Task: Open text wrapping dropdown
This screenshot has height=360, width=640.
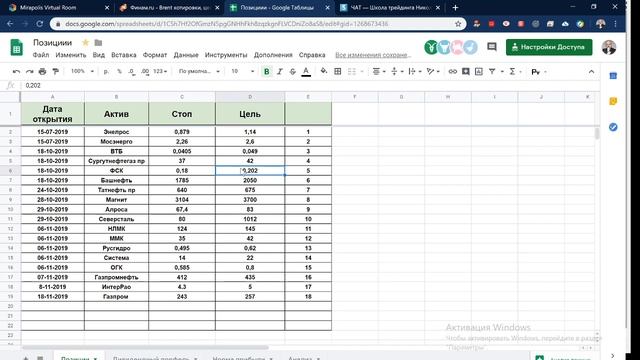Action: [x=415, y=71]
